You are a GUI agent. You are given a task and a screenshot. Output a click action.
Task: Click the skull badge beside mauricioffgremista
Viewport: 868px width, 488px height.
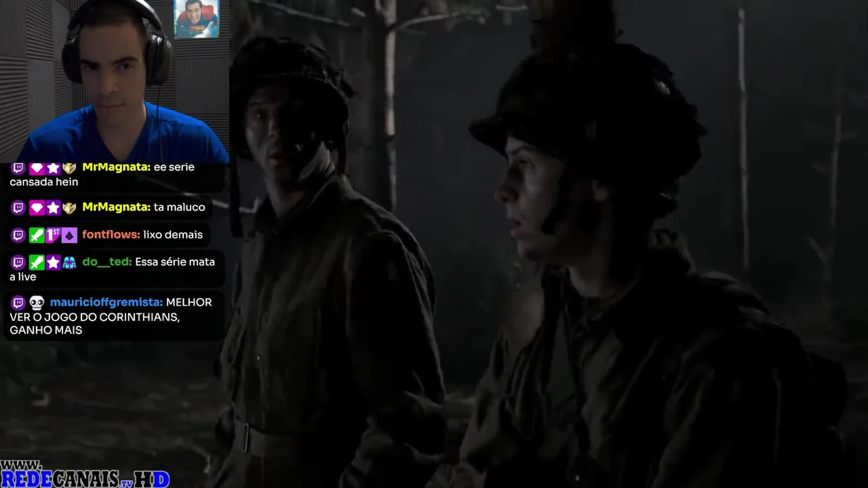[x=37, y=303]
